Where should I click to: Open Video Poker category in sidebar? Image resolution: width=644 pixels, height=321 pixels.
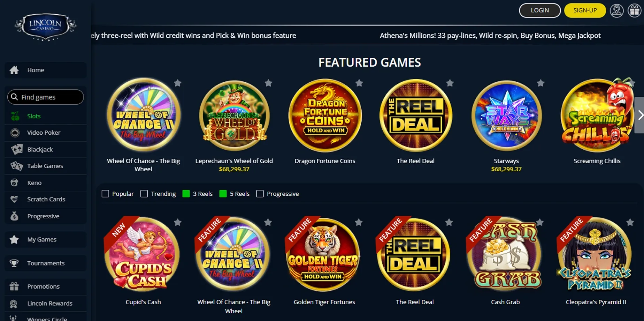[46, 133]
